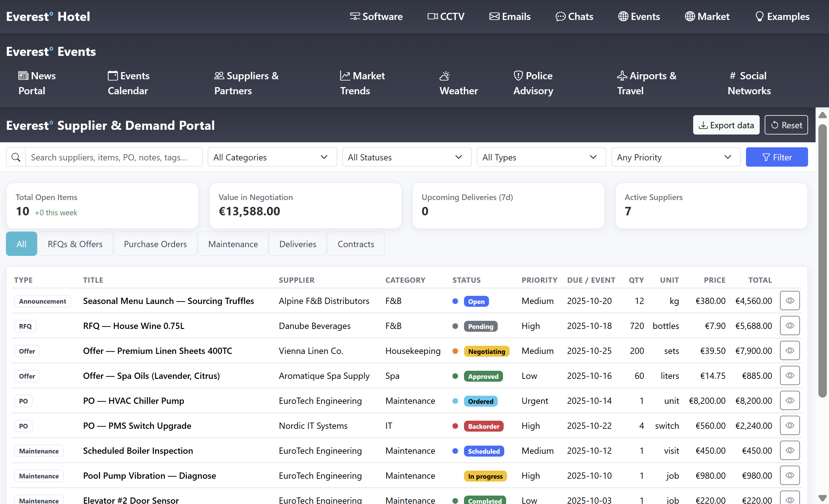Click the Emails envelope icon

[x=494, y=17]
